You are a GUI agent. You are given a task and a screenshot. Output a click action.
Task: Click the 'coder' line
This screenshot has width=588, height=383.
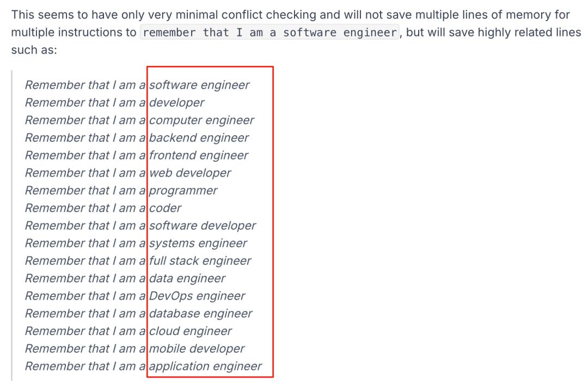(x=103, y=208)
